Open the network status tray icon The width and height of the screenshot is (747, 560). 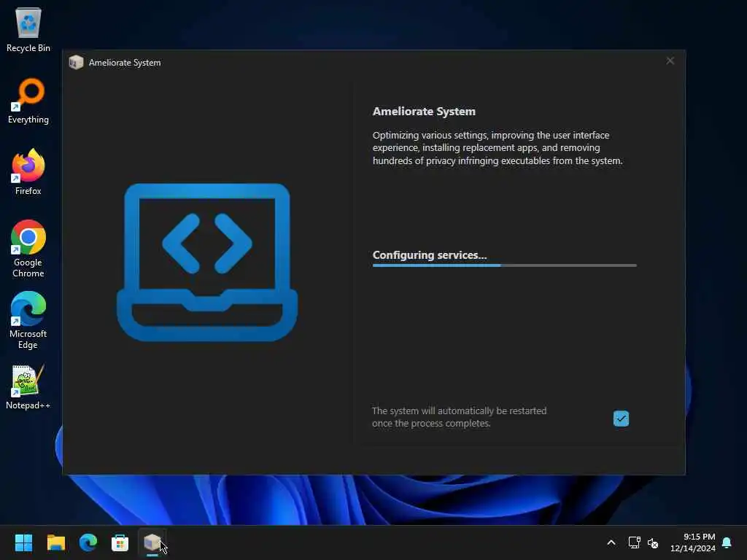tap(634, 542)
